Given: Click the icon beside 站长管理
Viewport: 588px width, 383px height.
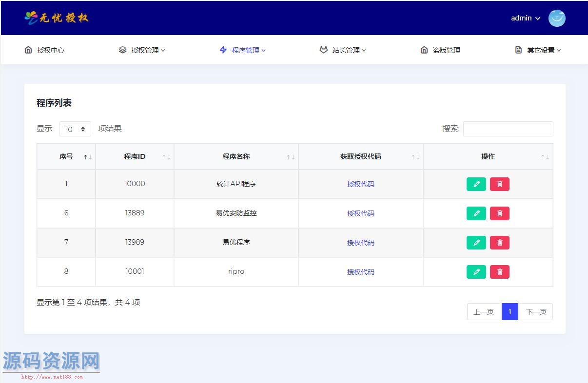Looking at the screenshot, I should point(323,50).
